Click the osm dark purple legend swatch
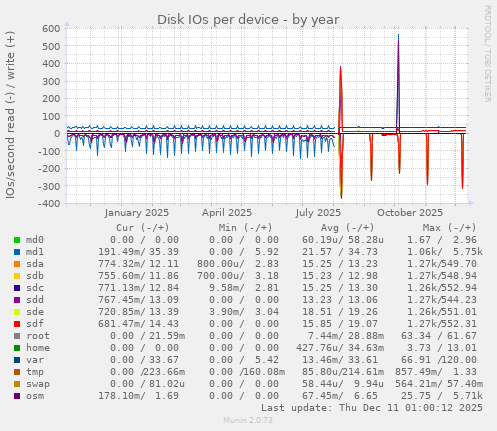Viewport: 497px width, 431px height. click(17, 396)
